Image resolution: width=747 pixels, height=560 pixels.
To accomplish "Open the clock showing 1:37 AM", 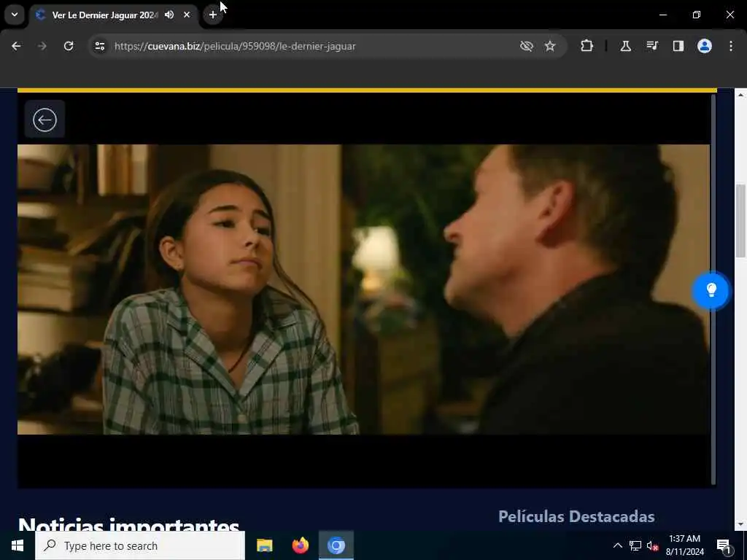I will point(684,545).
